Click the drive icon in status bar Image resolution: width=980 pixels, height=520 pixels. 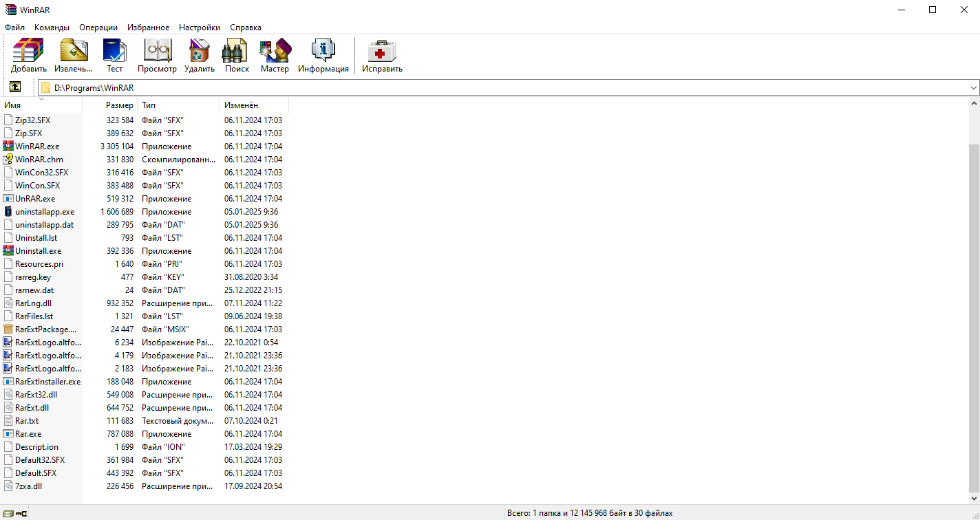point(8,513)
